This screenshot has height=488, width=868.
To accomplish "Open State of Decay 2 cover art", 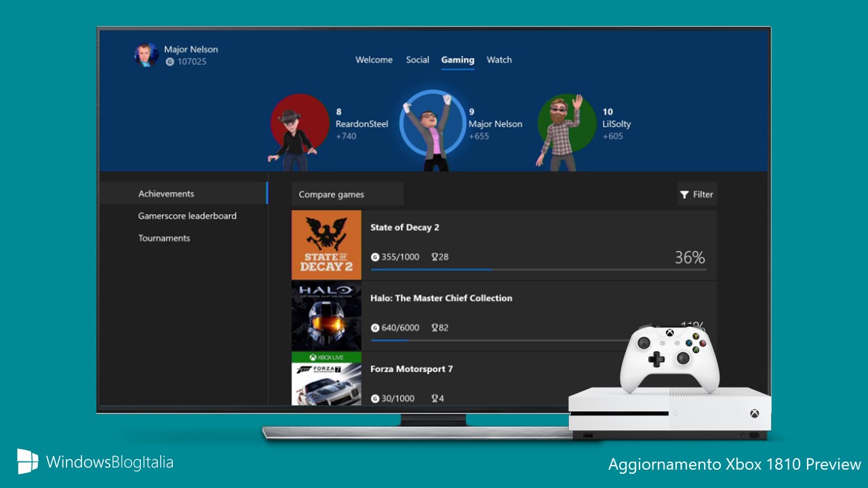I will click(326, 245).
